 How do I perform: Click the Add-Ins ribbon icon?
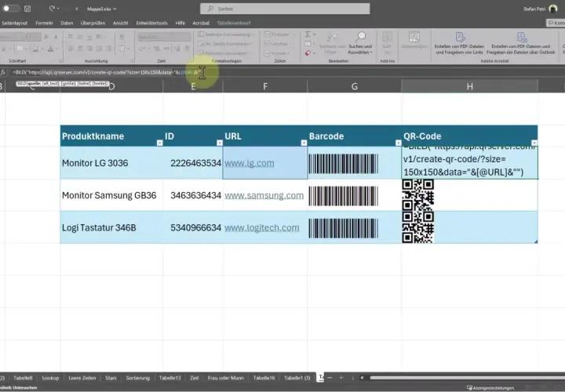click(387, 43)
